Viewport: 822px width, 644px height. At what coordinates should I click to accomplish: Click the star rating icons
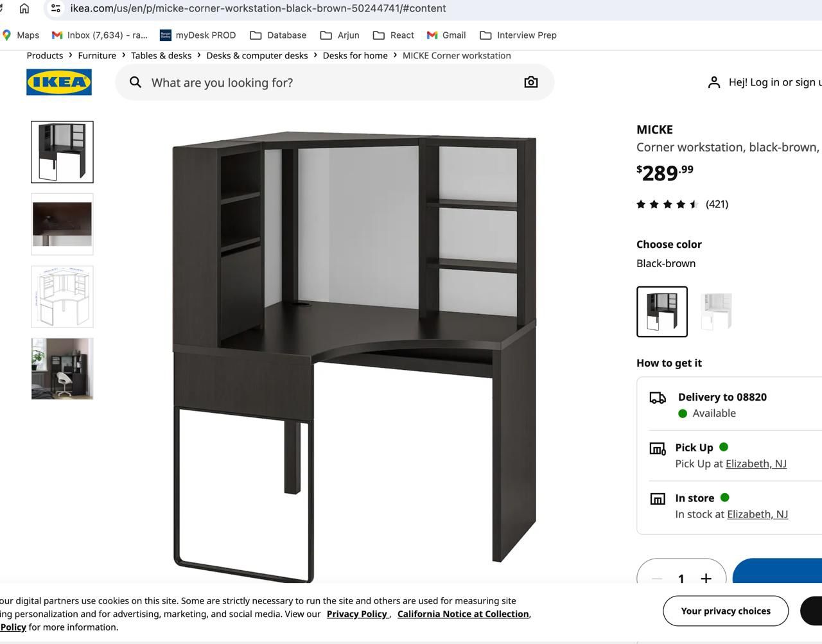[667, 204]
